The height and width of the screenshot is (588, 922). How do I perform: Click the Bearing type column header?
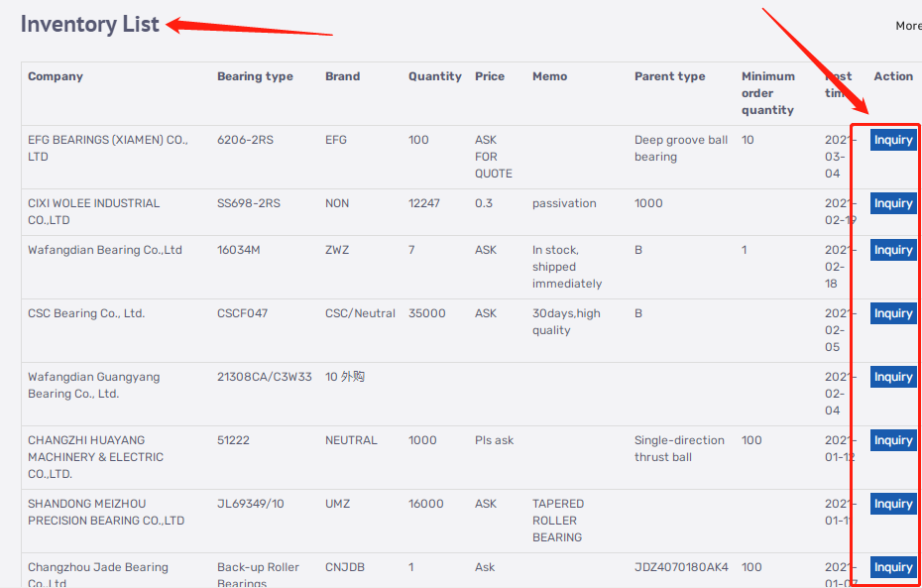255,76
